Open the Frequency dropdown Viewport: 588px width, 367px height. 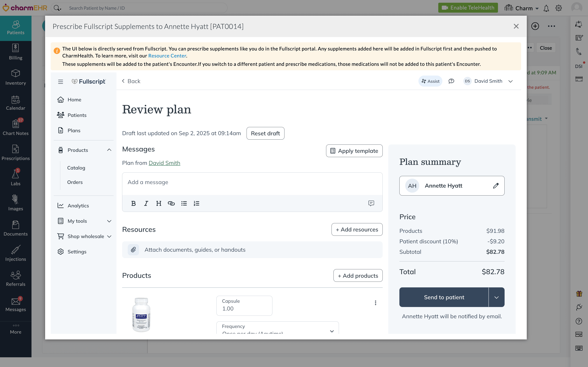[277, 329]
